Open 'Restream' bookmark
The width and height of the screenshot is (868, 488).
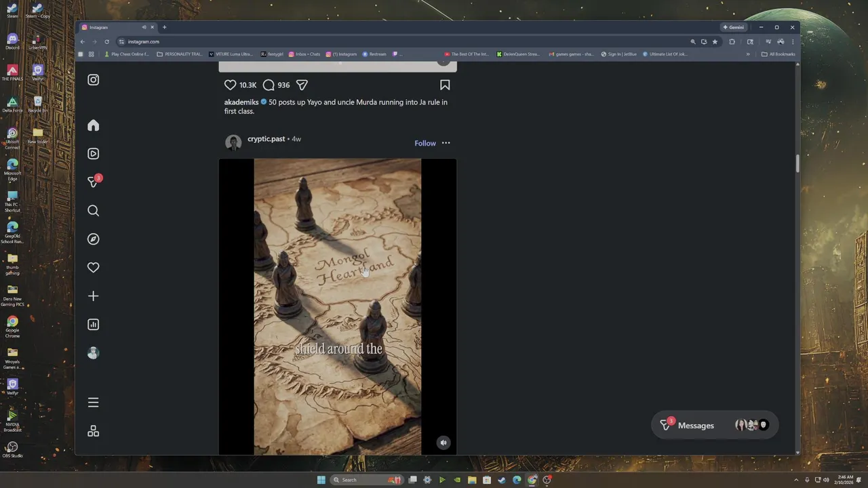(374, 54)
